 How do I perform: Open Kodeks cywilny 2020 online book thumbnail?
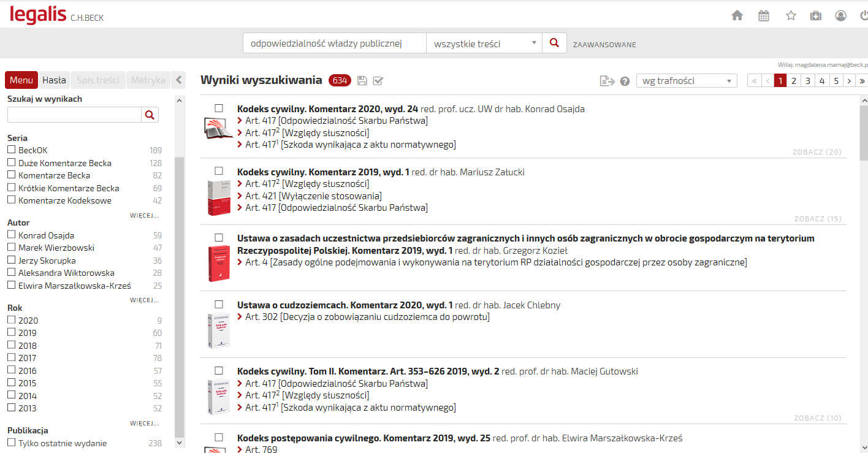218,128
